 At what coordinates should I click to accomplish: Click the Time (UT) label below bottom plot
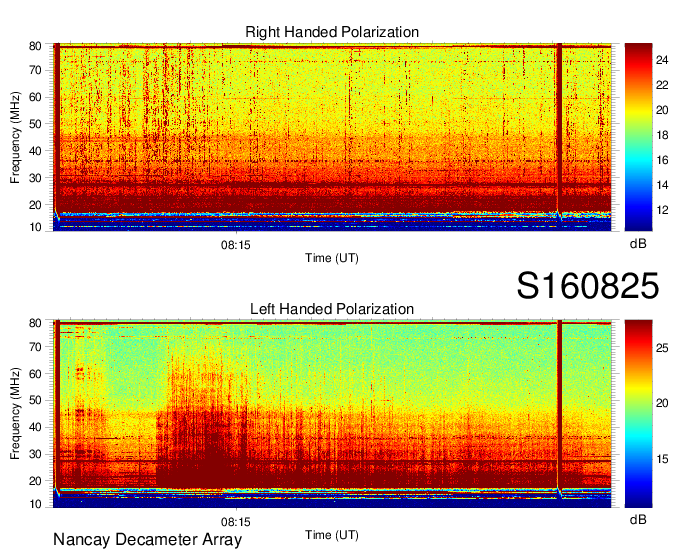click(x=332, y=535)
